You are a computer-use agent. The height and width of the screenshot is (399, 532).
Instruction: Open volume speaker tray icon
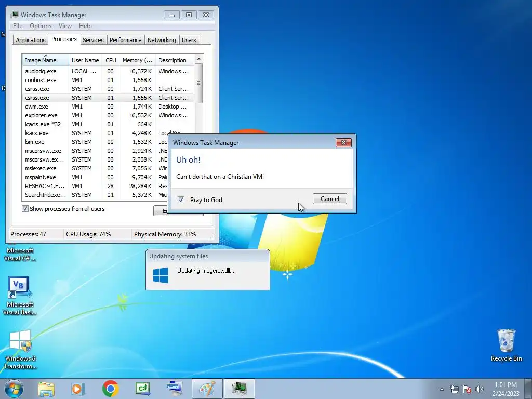pos(480,389)
